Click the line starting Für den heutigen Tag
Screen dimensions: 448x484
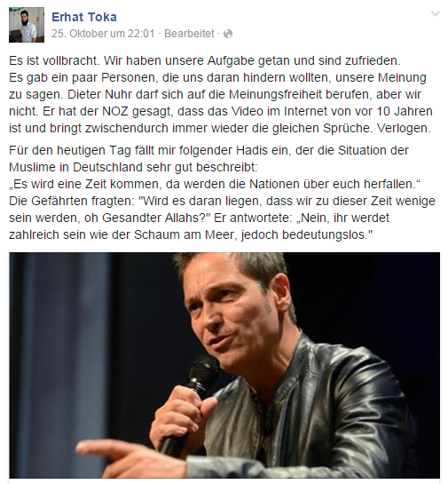(208, 151)
